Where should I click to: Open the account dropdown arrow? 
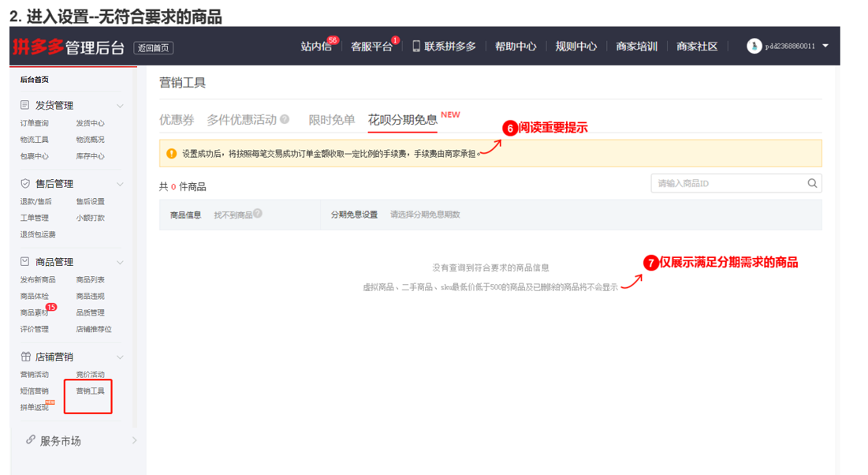pyautogui.click(x=825, y=46)
